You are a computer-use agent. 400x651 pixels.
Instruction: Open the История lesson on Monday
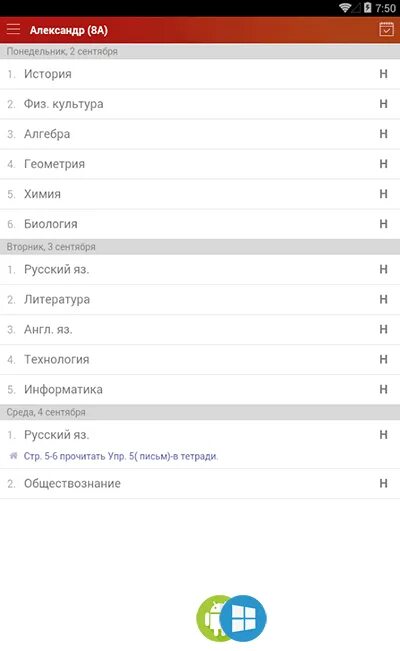(x=200, y=74)
